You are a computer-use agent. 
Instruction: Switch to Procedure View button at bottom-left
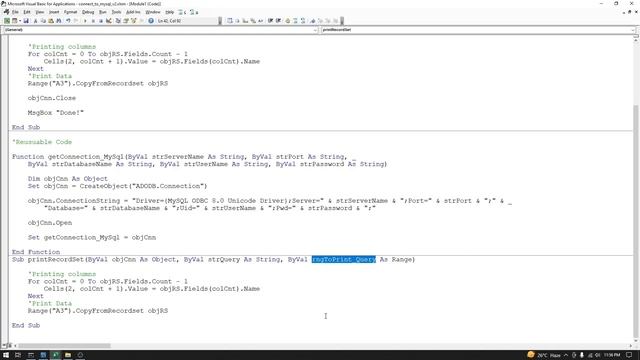pos(4,346)
